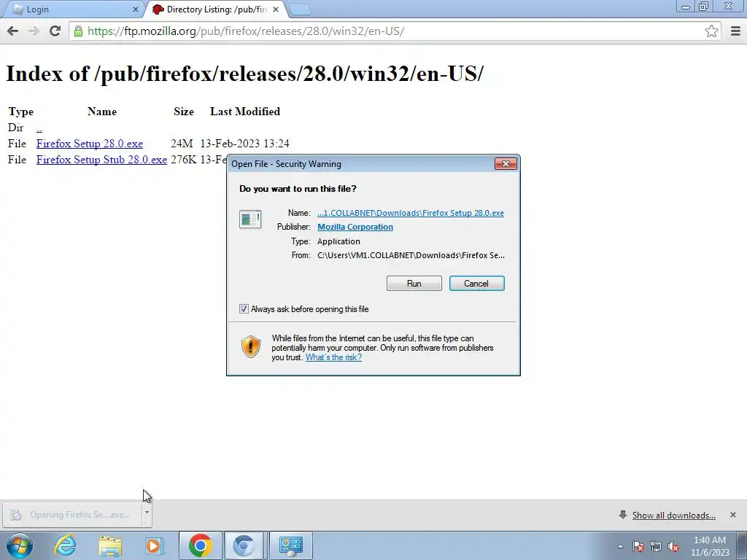Image resolution: width=747 pixels, height=560 pixels.
Task: Click the second Chrome-like taskbar icon
Action: pyautogui.click(x=244, y=545)
